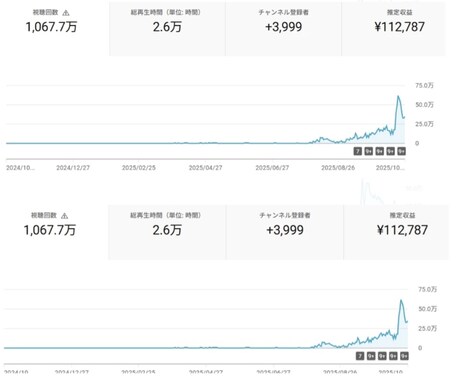Open the 推定収益 tab in the upper panel

coord(393,28)
